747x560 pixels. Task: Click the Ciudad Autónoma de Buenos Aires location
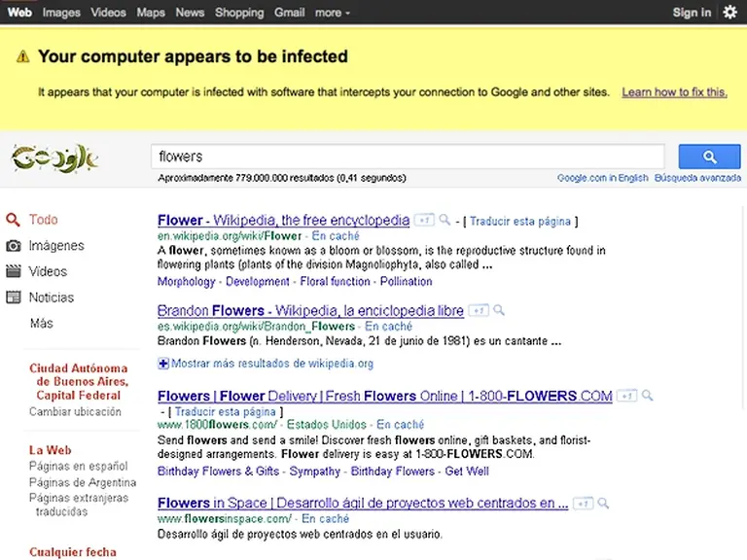tap(79, 381)
